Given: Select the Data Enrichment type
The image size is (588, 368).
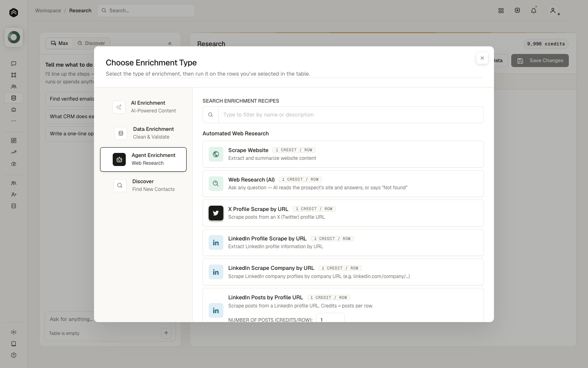Looking at the screenshot, I should pos(143,133).
